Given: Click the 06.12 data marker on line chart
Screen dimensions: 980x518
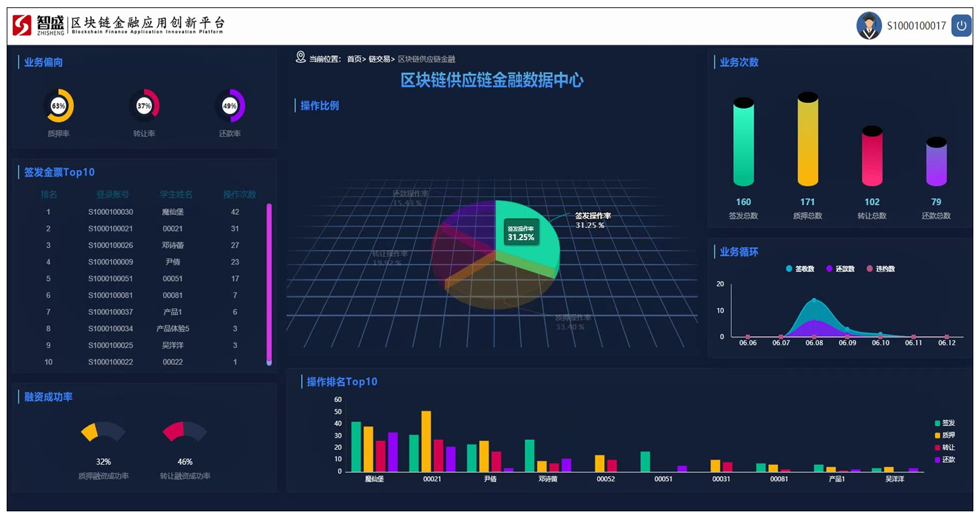Looking at the screenshot, I should click(x=947, y=336).
